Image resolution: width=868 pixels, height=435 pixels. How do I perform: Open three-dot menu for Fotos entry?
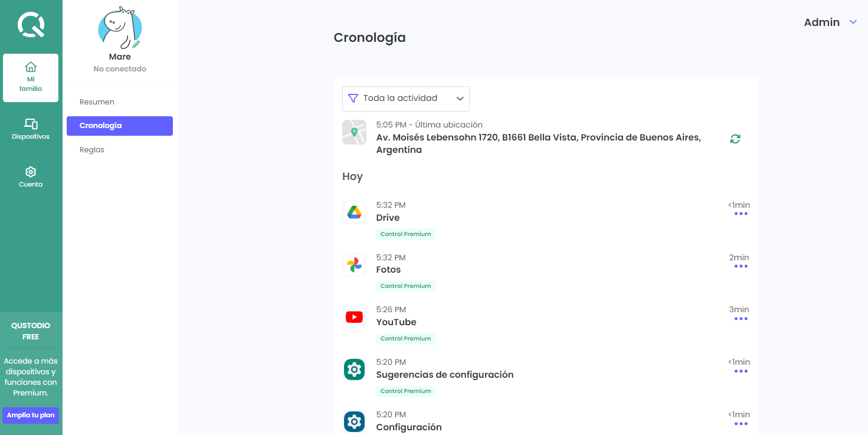point(741,266)
